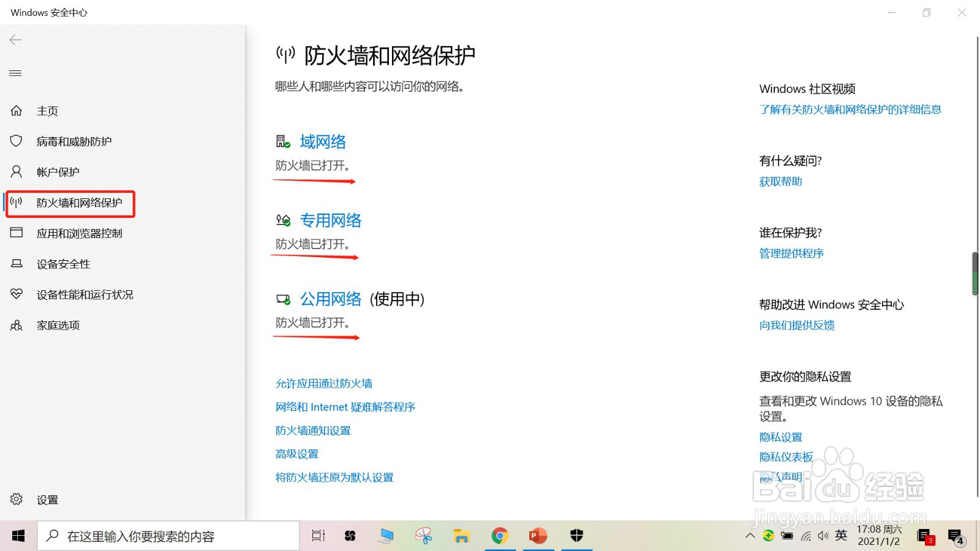
Task: Click the search box on the taskbar
Action: click(168, 535)
